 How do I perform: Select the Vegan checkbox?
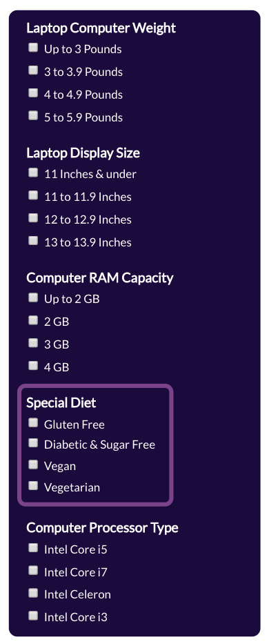[x=33, y=465]
